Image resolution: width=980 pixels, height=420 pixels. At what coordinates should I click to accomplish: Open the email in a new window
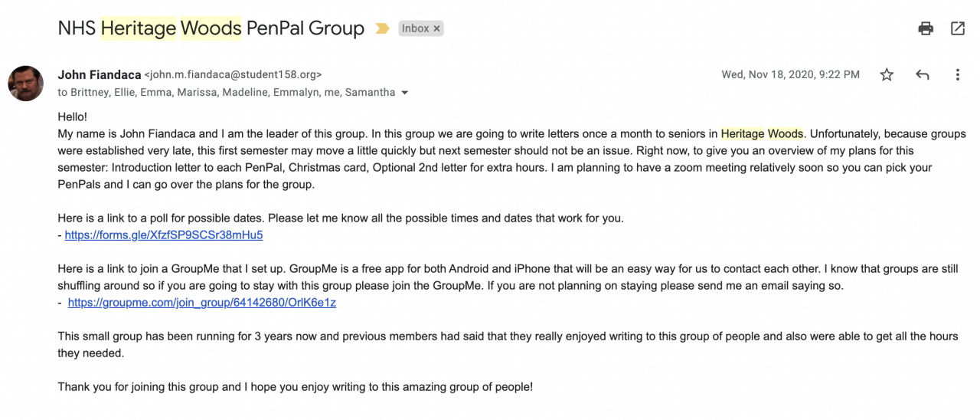[x=958, y=28]
